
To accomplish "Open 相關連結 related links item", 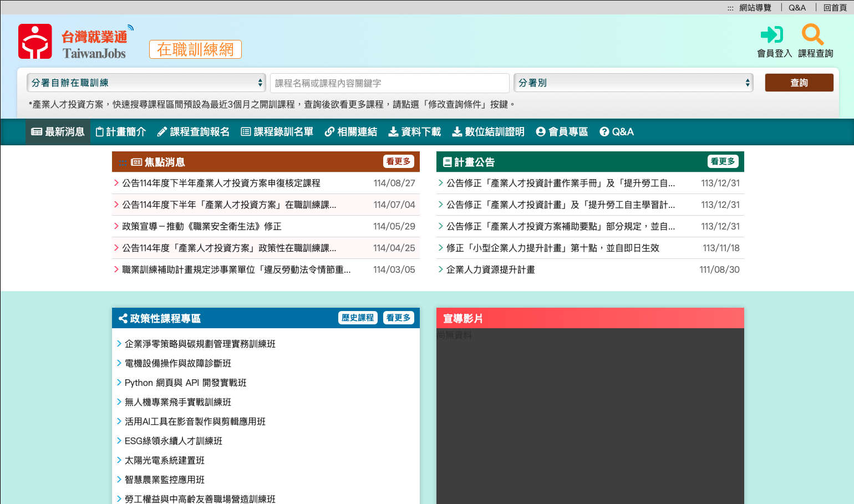I will [x=350, y=132].
